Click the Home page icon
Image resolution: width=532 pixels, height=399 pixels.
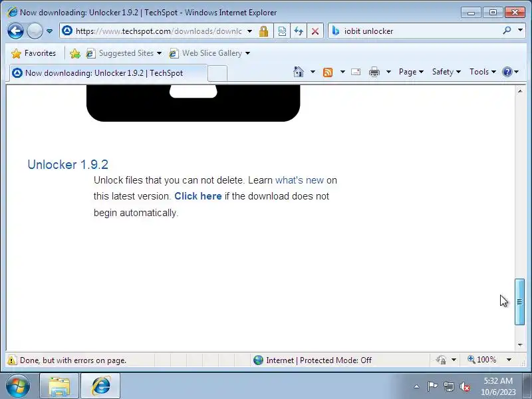coord(299,72)
